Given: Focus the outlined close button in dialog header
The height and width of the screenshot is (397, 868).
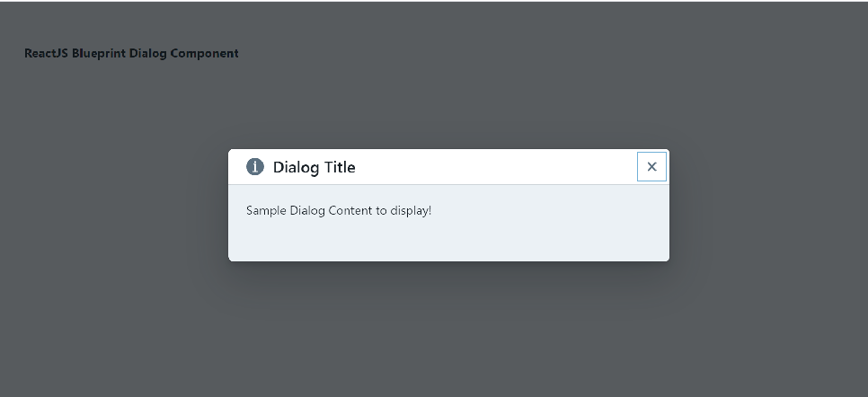Looking at the screenshot, I should coord(651,167).
